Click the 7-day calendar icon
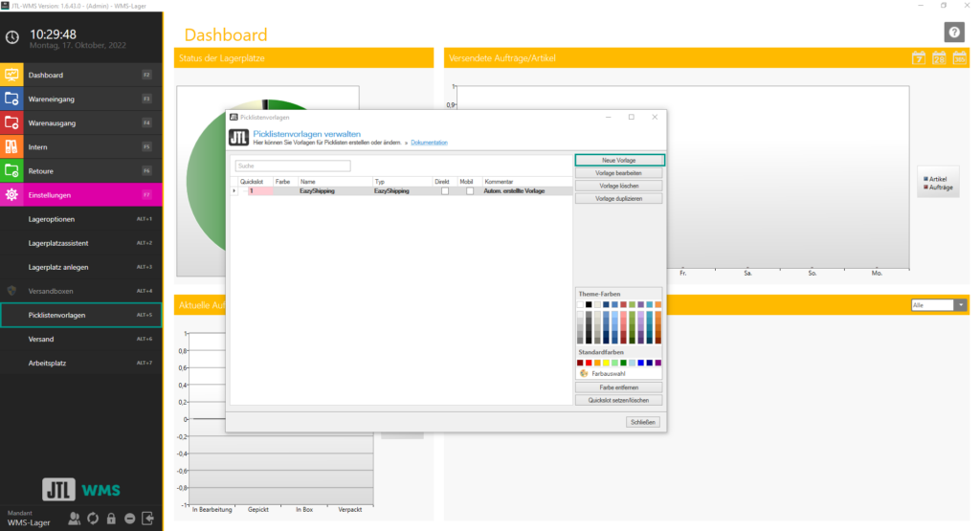980x531 pixels. tap(918, 58)
